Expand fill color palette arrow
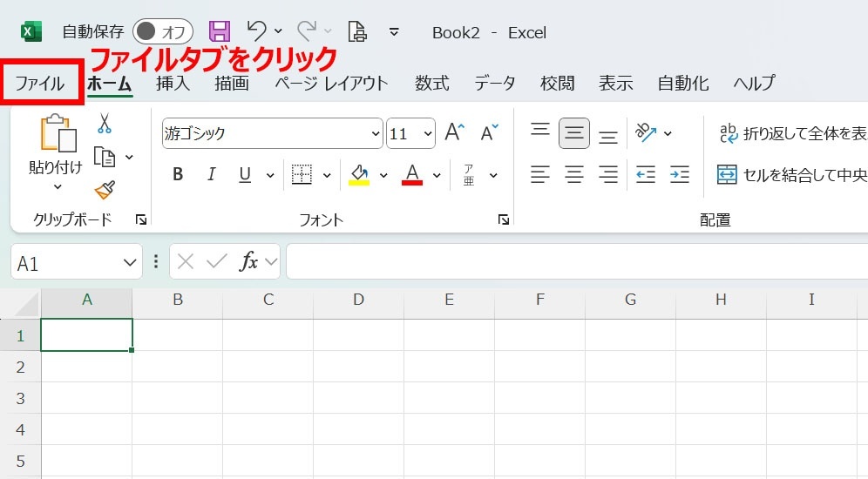Image resolution: width=868 pixels, height=479 pixels. click(383, 175)
